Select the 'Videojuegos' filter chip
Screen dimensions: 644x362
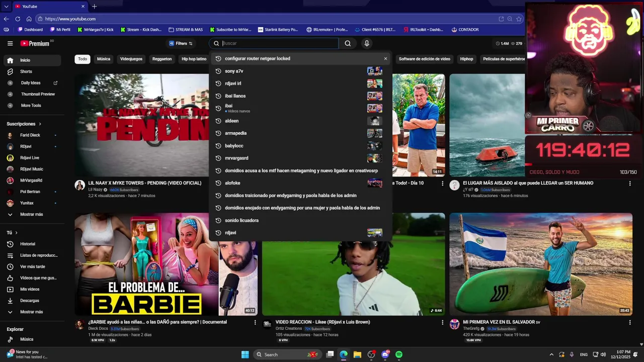pyautogui.click(x=131, y=59)
